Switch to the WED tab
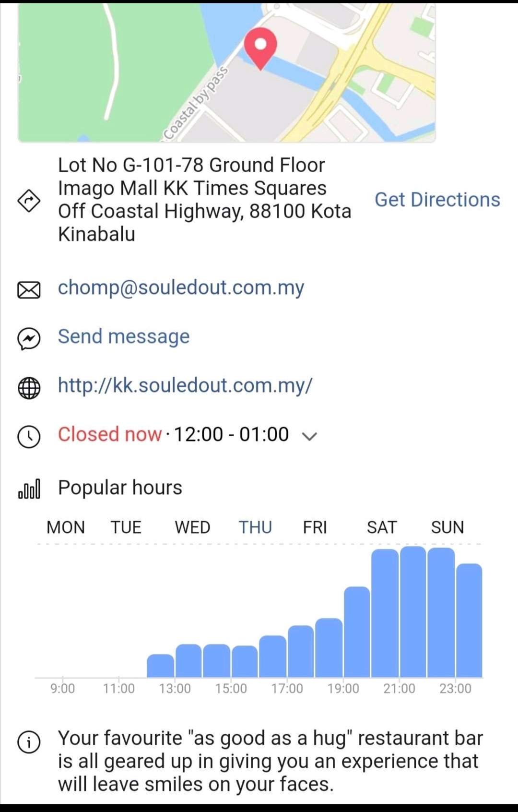 click(x=192, y=527)
